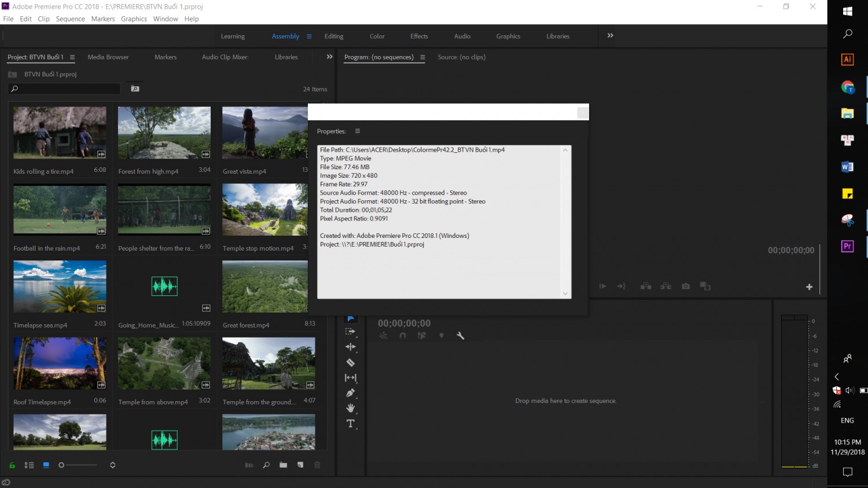The height and width of the screenshot is (488, 868).
Task: Show overflow workspaces chevron
Action: click(x=610, y=35)
